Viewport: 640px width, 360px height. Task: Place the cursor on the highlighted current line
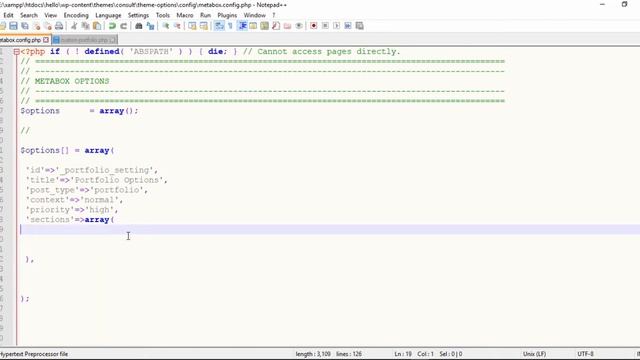click(x=320, y=229)
